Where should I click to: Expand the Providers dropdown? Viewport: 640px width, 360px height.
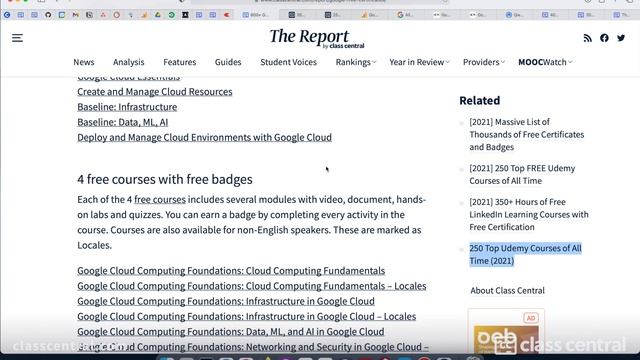point(484,62)
